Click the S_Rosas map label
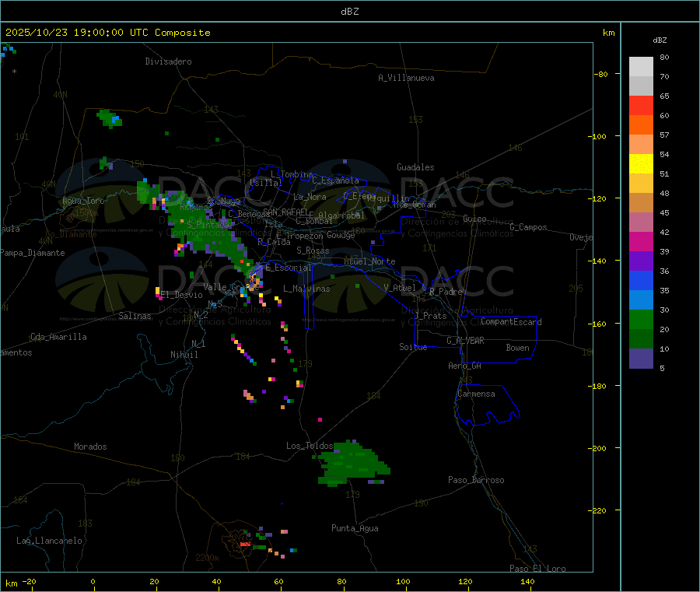Screen dimensions: 700x592 pyautogui.click(x=313, y=250)
